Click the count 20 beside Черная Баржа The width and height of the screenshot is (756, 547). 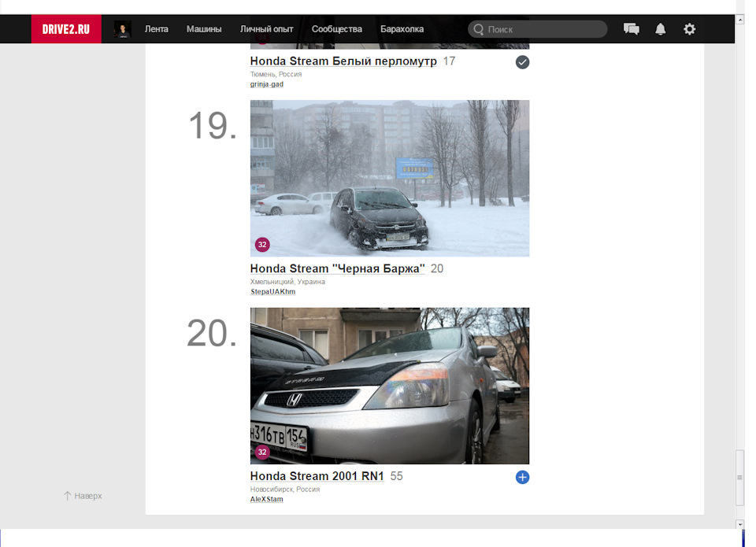click(437, 268)
